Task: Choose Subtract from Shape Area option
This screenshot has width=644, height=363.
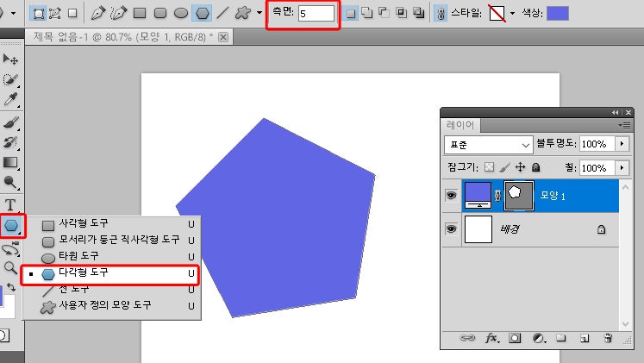Action: pos(384,13)
